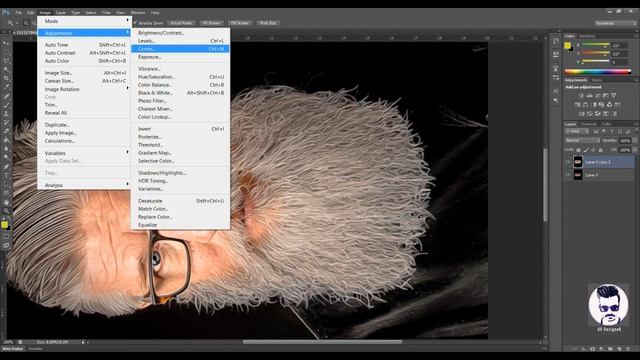Select the Crop tool

(7, 78)
